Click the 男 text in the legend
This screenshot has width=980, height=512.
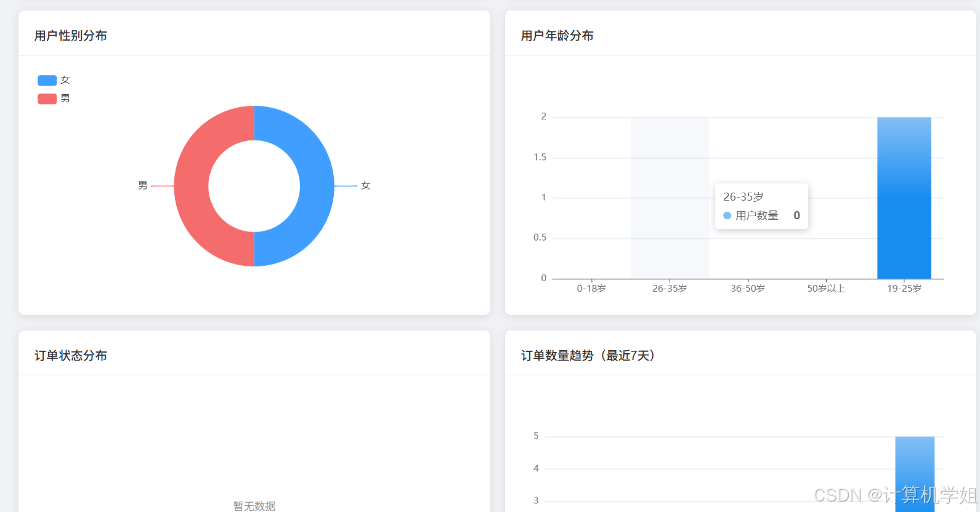pos(65,99)
